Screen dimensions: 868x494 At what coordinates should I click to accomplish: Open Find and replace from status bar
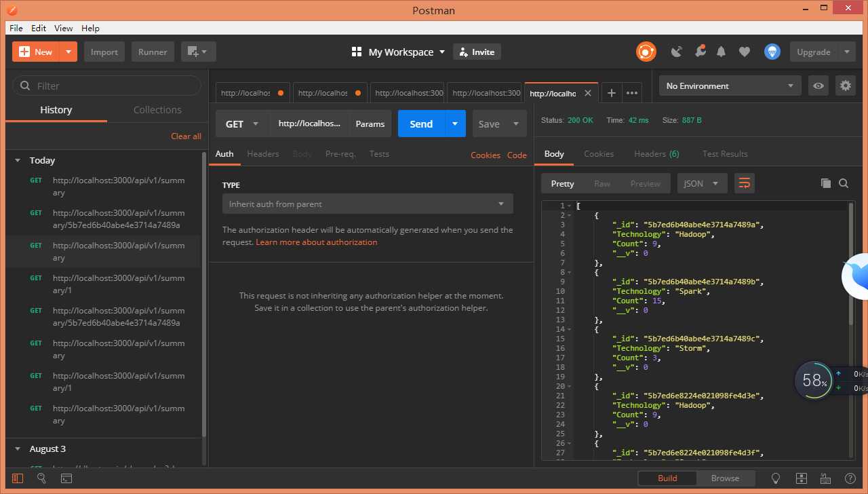point(41,478)
